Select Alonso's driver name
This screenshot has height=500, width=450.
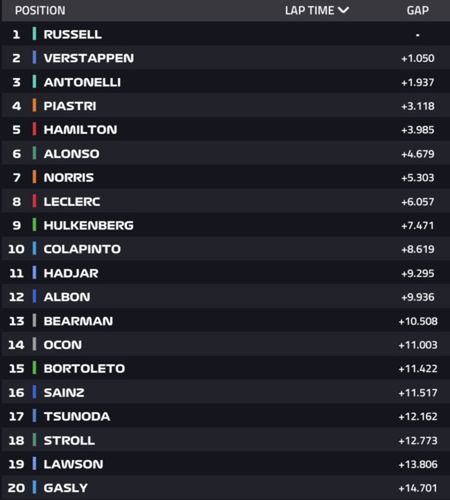pos(71,154)
